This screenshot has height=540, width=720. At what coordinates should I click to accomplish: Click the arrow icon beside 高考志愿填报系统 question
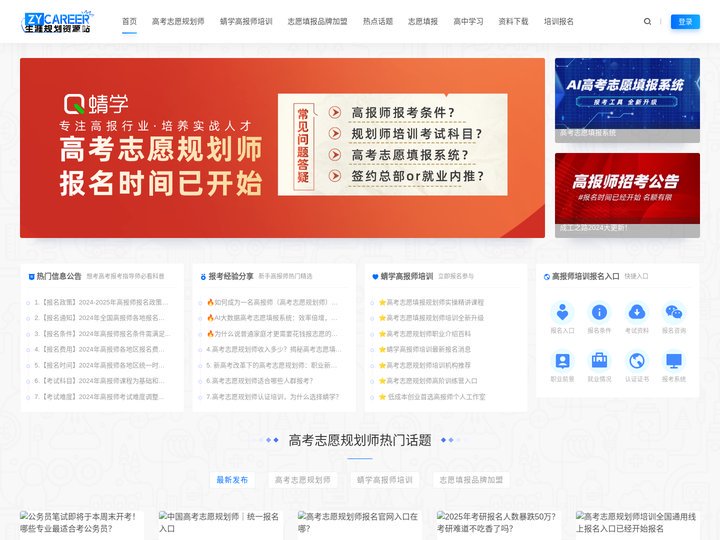[335, 155]
